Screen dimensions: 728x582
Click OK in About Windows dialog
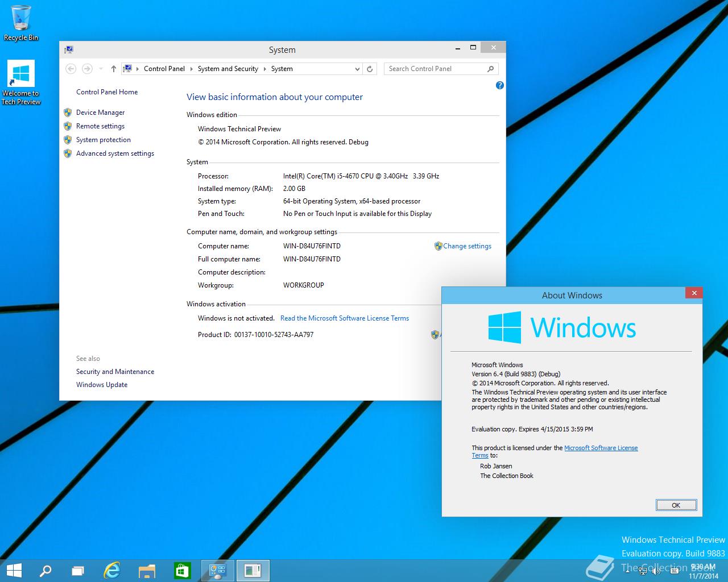click(676, 505)
